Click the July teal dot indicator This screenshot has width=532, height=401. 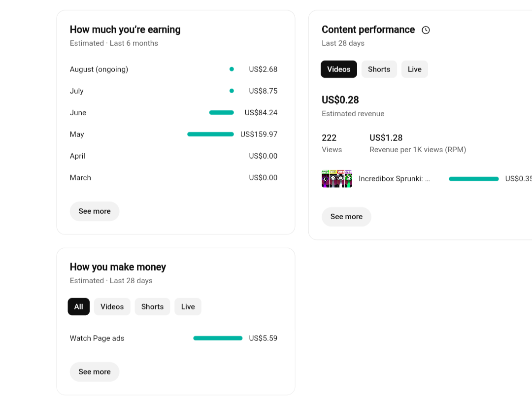[232, 91]
